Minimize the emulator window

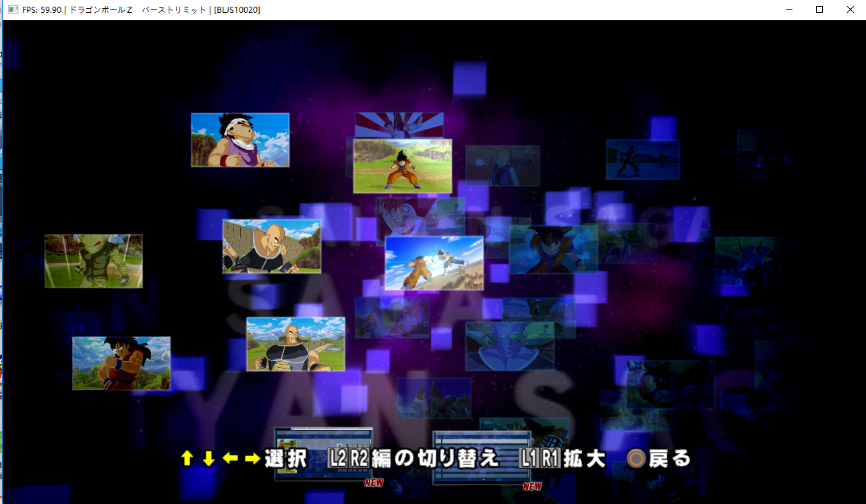point(788,9)
